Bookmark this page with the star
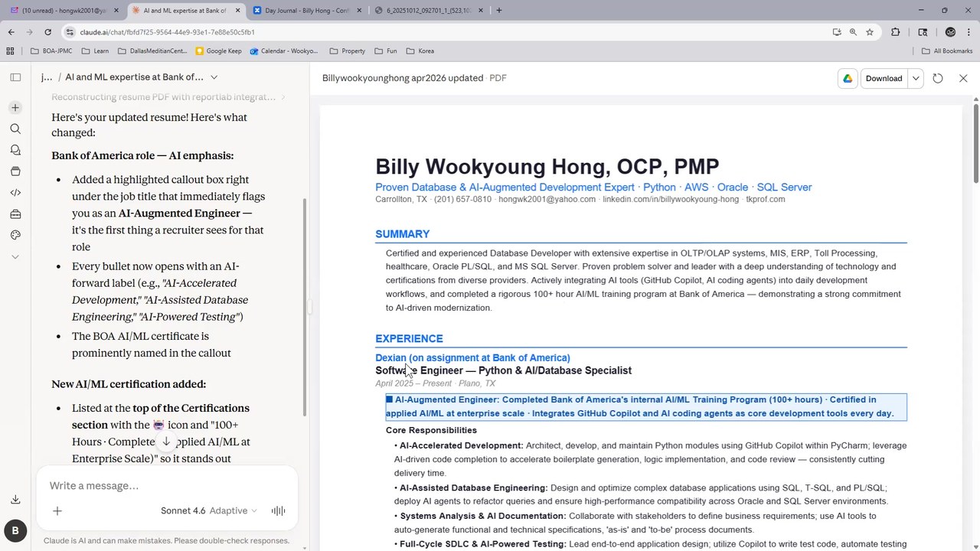Screen dimensions: 980x551 (x=870, y=32)
